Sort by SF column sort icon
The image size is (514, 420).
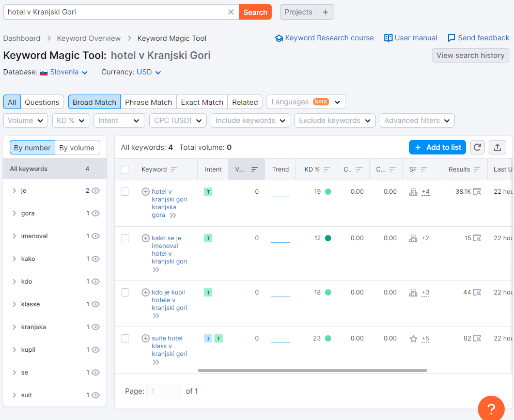pyautogui.click(x=424, y=169)
